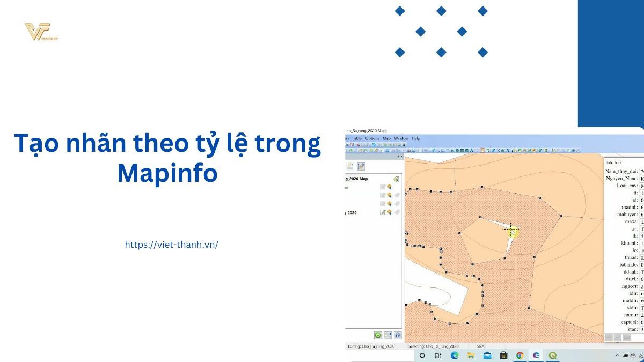Click the green refresh icon below layer list
This screenshot has height=362, width=644.
tap(378, 335)
